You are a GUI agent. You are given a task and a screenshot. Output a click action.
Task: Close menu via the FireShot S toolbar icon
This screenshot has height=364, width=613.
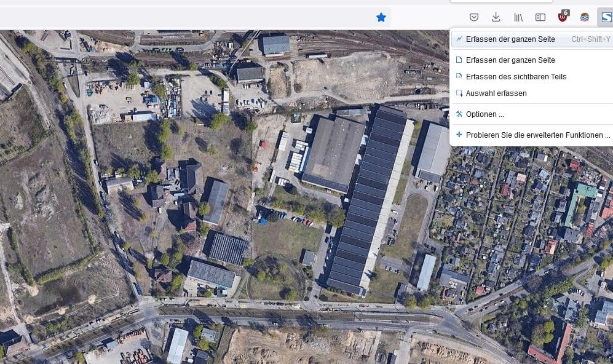click(606, 17)
